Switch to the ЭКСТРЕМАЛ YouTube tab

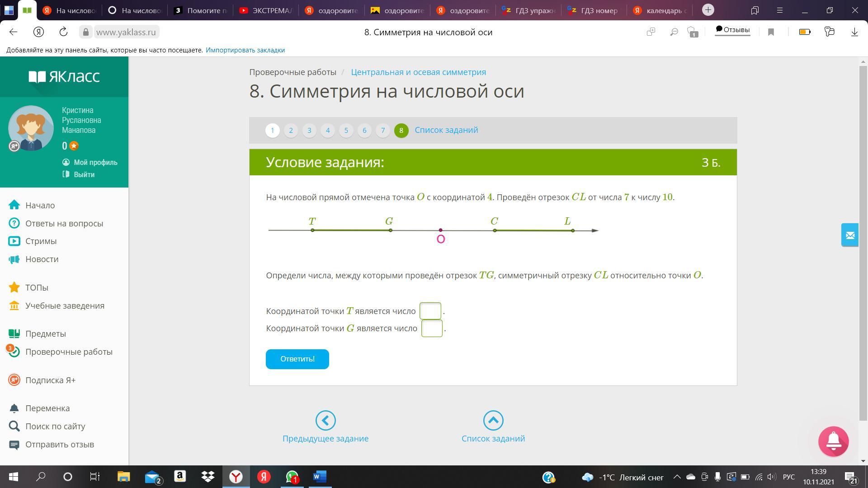267,10
